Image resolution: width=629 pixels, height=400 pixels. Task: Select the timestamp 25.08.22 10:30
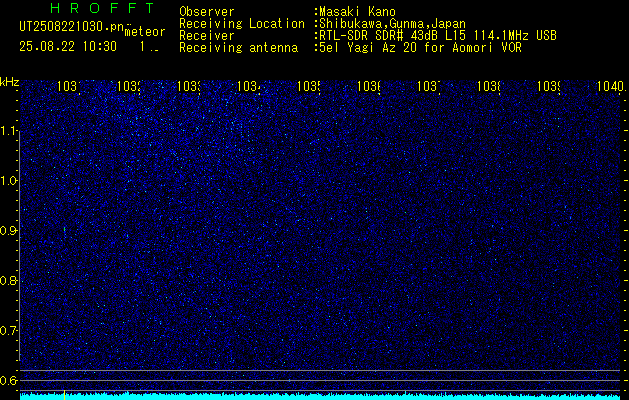[68, 47]
